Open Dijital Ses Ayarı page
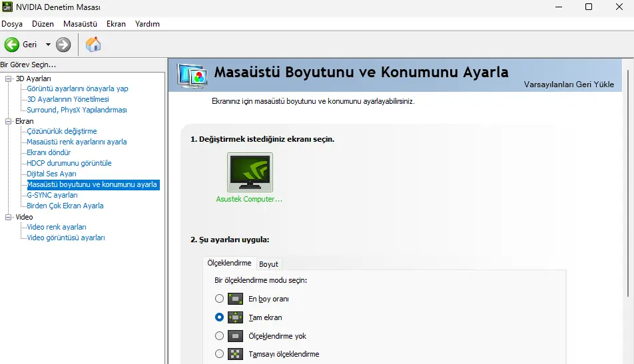 click(x=51, y=174)
